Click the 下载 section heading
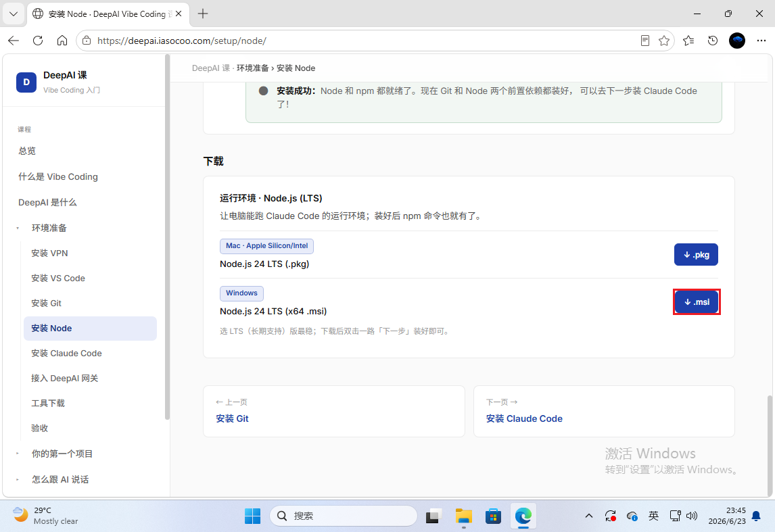 coord(214,161)
